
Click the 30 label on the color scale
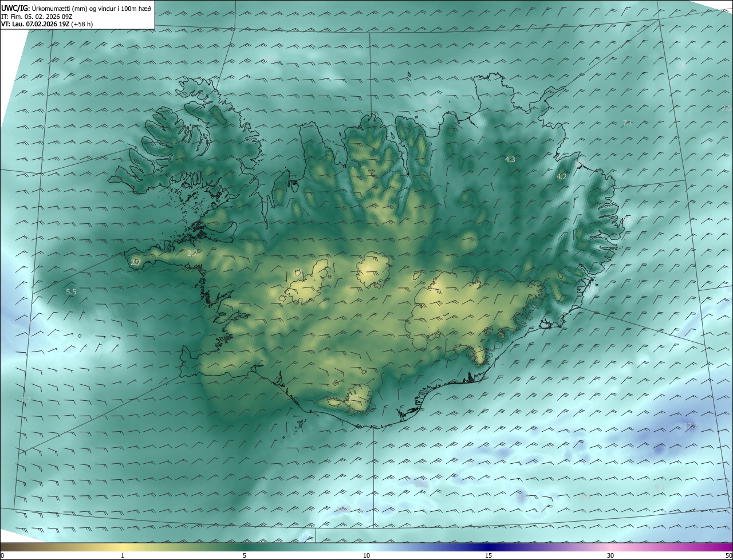pyautogui.click(x=610, y=555)
